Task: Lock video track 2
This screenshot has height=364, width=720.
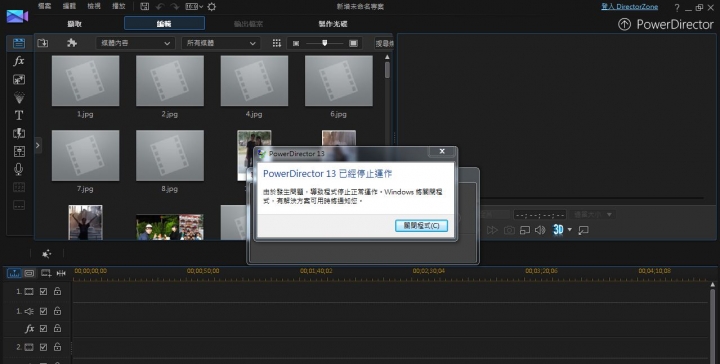Action: 57,347
